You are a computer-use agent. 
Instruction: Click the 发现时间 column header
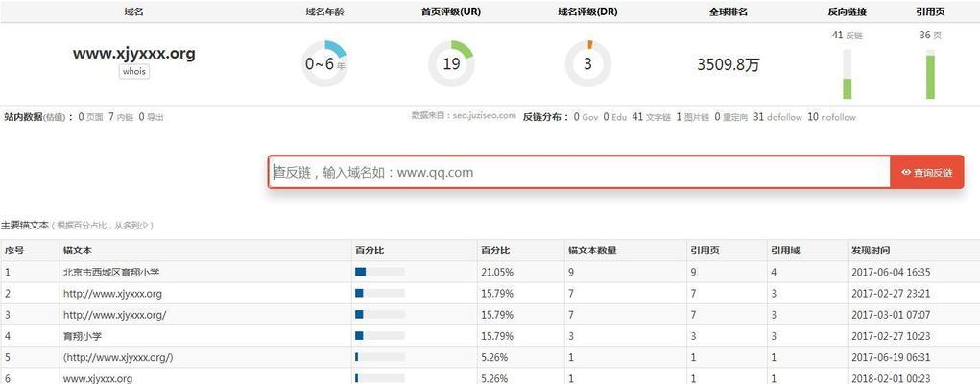[x=870, y=251]
